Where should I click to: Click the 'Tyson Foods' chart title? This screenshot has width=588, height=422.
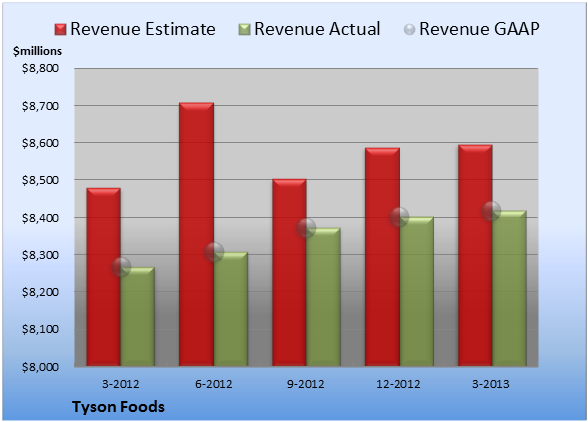click(118, 407)
